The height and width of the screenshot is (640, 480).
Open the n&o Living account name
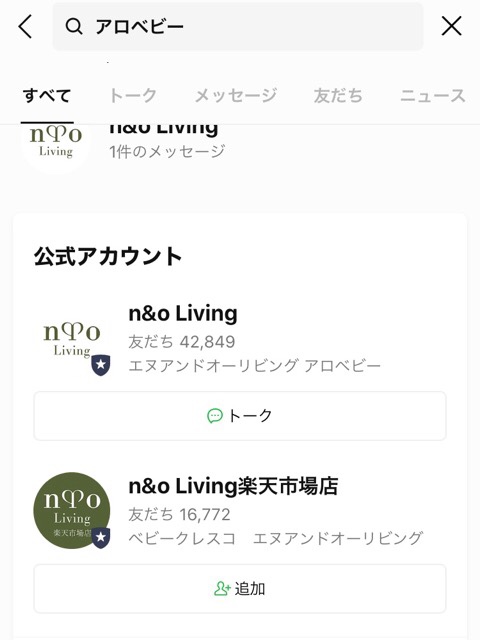click(183, 314)
